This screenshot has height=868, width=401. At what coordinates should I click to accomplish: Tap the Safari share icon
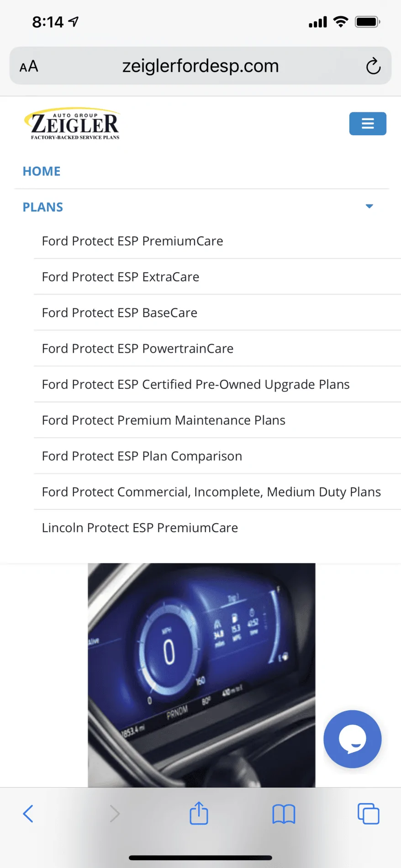click(199, 814)
